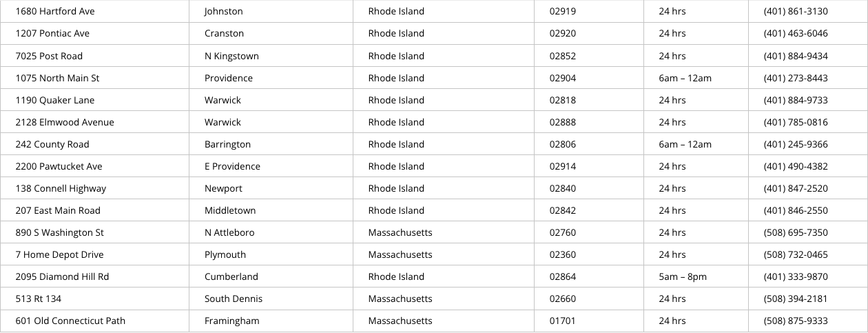Click the 890 S Washington St address
The height and width of the screenshot is (333, 868).
60,232
